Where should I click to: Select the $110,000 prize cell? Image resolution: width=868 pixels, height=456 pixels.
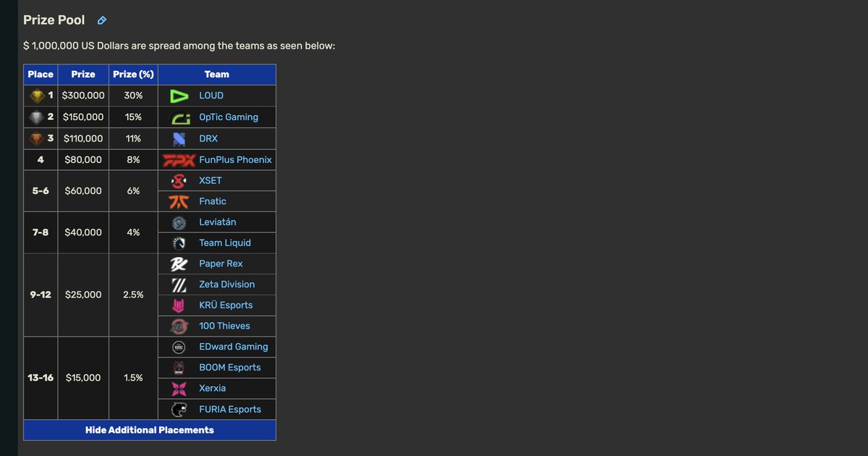pos(83,138)
